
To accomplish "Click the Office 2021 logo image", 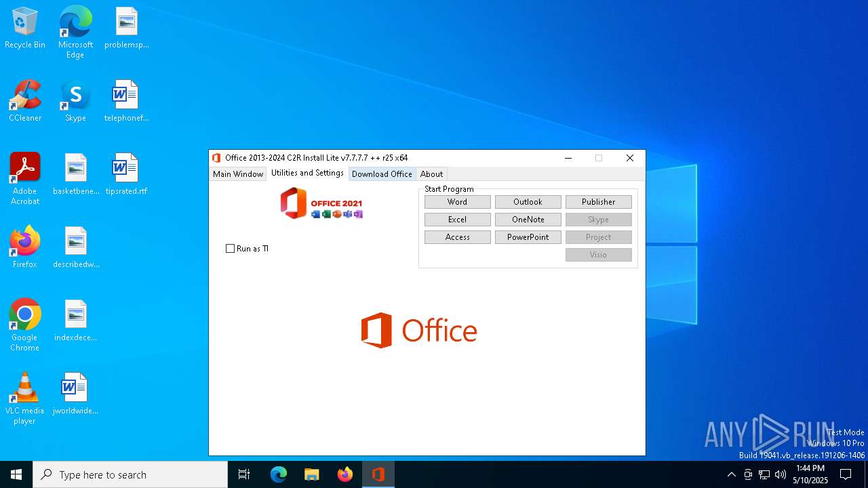I will coord(322,203).
